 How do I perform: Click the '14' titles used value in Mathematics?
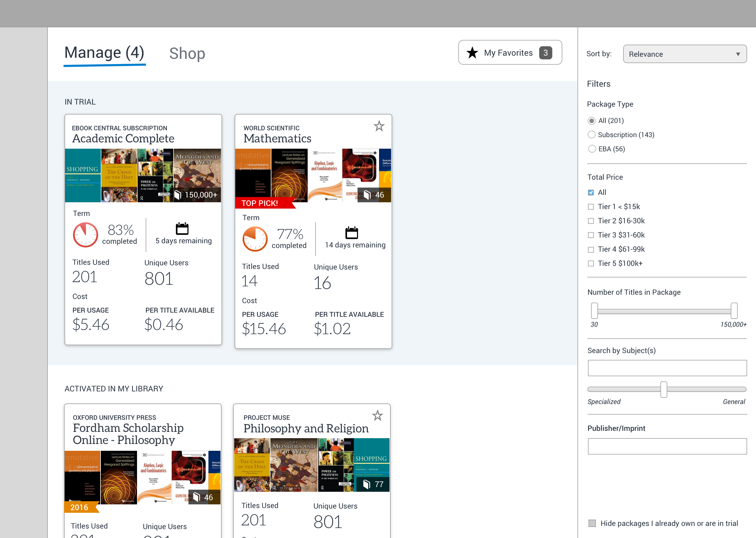[x=250, y=281]
